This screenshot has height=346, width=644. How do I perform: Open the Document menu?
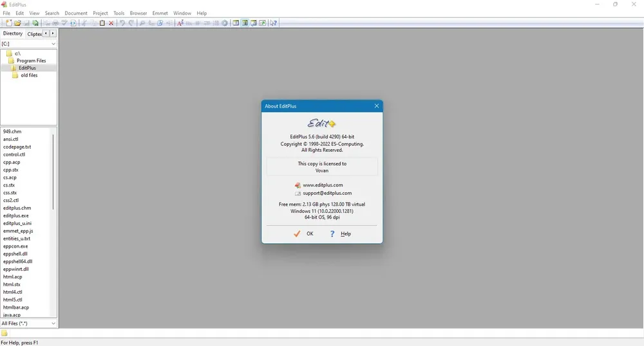[76, 13]
